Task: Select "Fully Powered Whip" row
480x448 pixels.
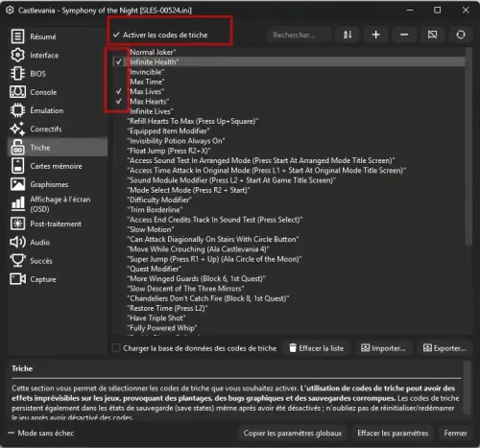Action: click(x=289, y=328)
